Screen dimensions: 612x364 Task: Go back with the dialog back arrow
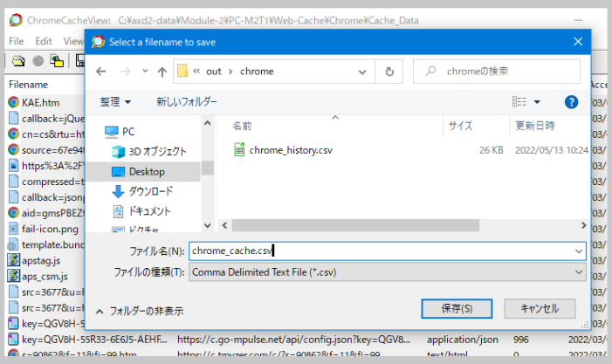[101, 72]
